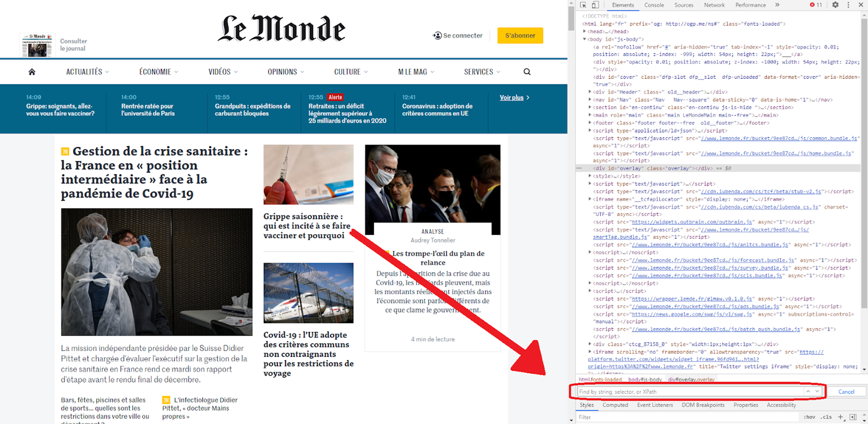The image size is (868, 424).
Task: Toggle the device toolbar icon
Action: coord(595,5)
